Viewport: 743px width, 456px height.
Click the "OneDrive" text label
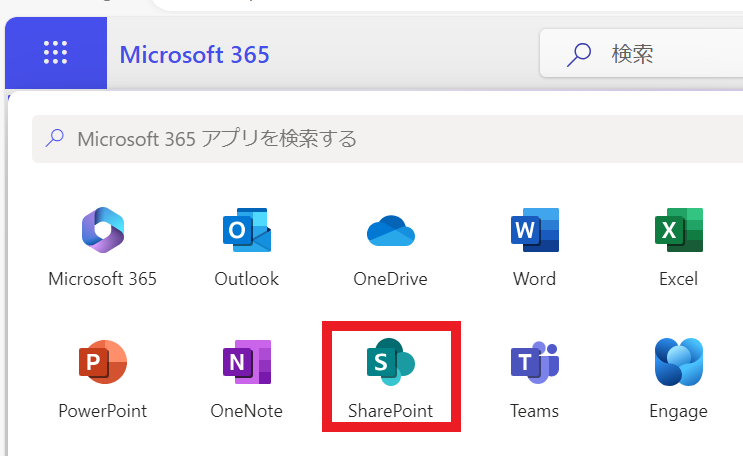pos(390,279)
